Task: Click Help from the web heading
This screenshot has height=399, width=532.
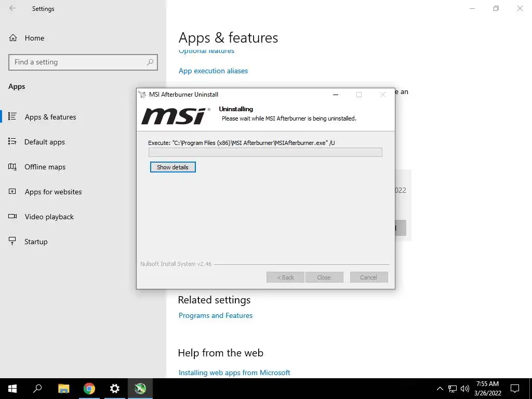Action: (x=220, y=353)
